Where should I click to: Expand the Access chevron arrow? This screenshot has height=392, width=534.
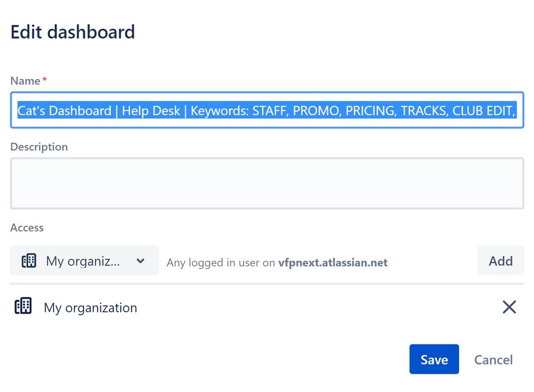(x=140, y=261)
